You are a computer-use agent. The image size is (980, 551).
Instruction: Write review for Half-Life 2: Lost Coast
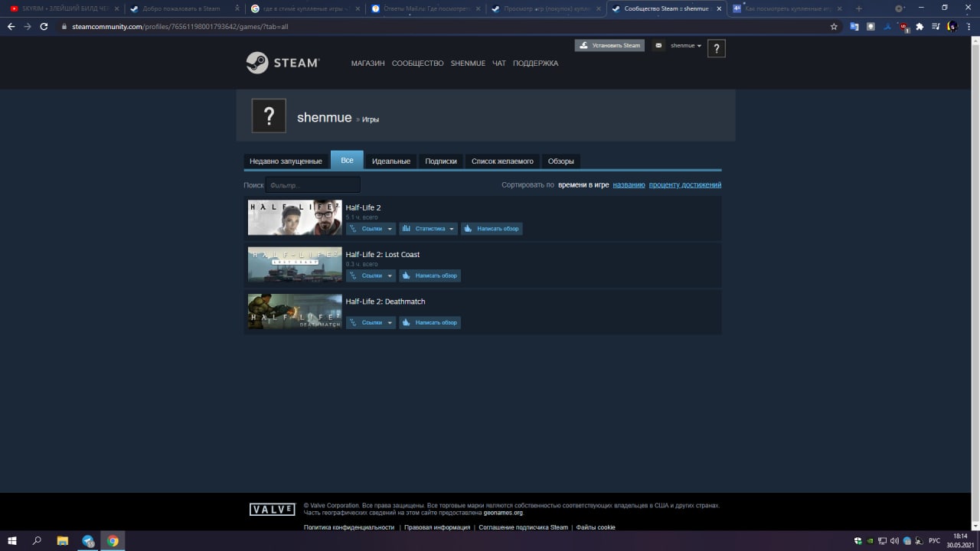(430, 275)
